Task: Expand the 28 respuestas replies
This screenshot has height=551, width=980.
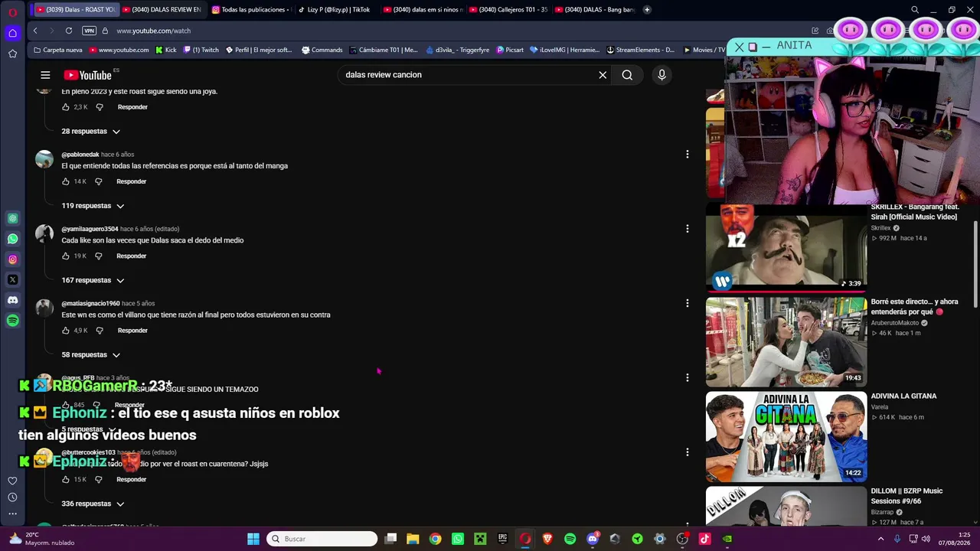Action: click(91, 132)
